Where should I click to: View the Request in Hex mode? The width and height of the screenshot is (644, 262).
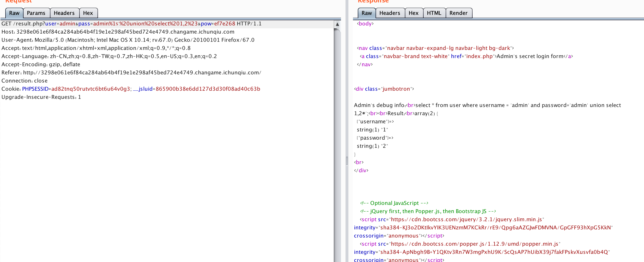tap(88, 13)
